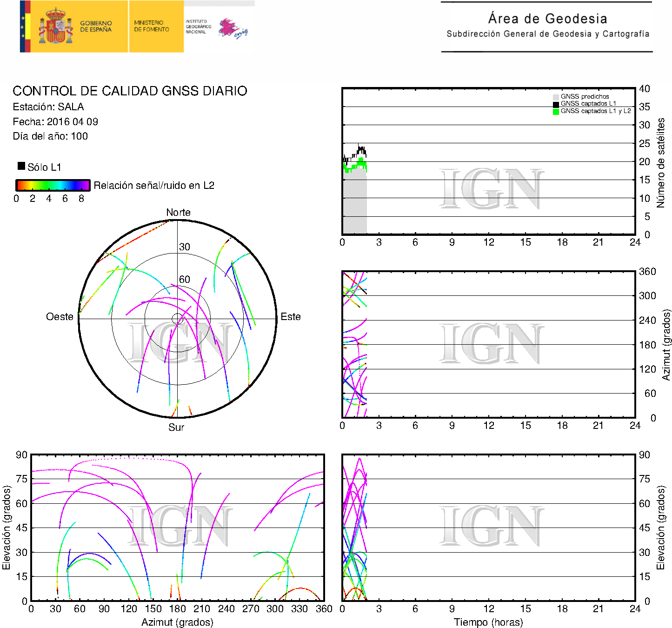Image resolution: width=672 pixels, height=628 pixels.
Task: Click the Spanish coat of arms emblem
Action: pyautogui.click(x=55, y=27)
